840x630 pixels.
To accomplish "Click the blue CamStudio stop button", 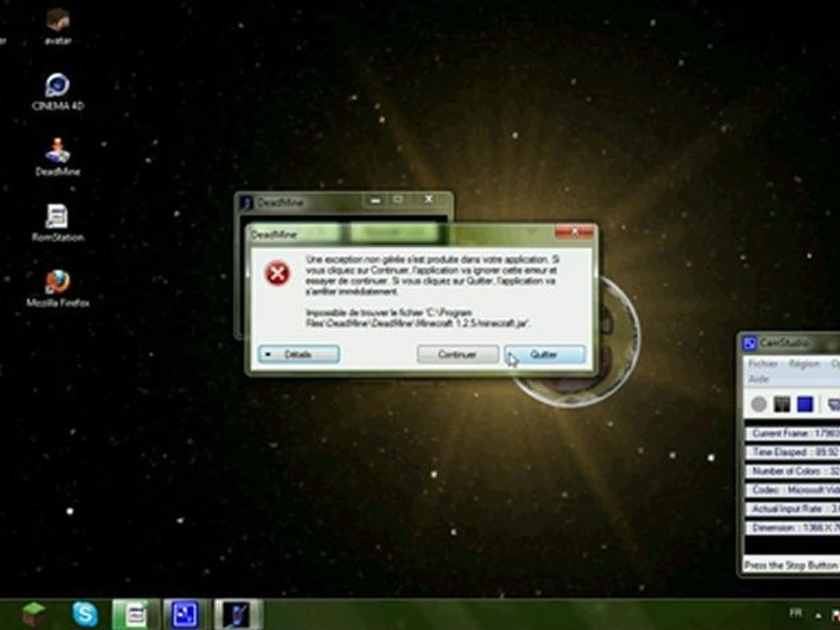I will tap(805, 404).
